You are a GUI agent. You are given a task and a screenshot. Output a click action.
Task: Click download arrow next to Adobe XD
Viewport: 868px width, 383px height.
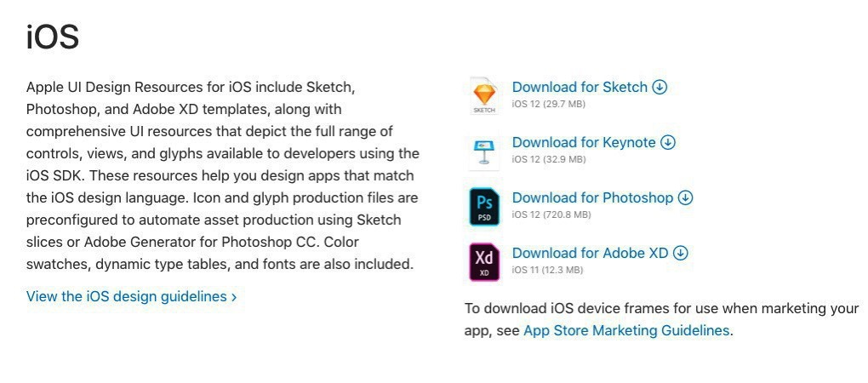[x=680, y=253]
